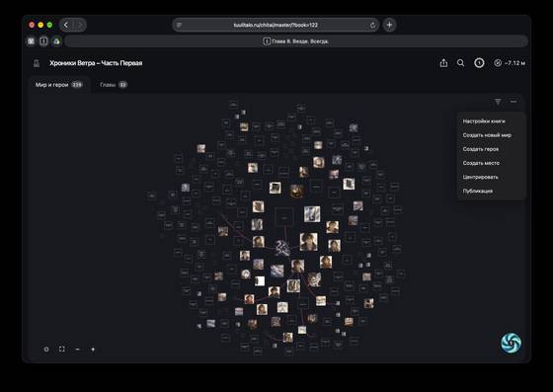Viewport: 553px width, 392px height.
Task: Zoom out the graph with minus icon
Action: (x=77, y=350)
